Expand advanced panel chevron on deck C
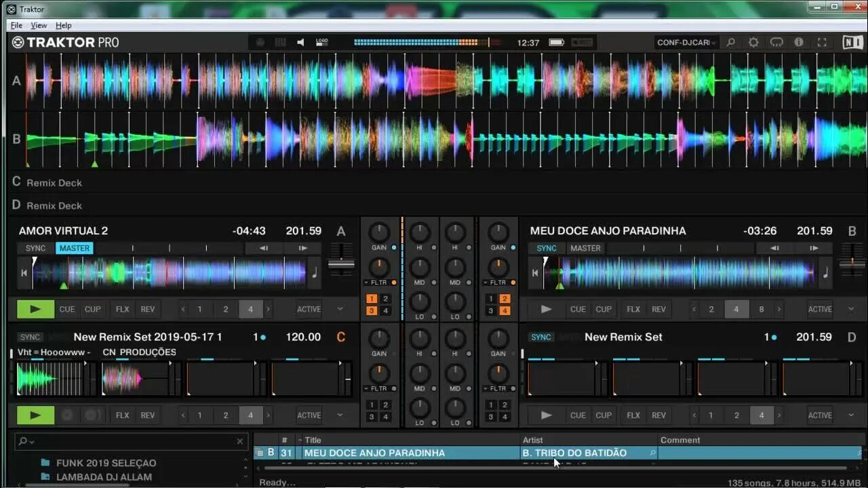This screenshot has height=488, width=868. point(340,415)
